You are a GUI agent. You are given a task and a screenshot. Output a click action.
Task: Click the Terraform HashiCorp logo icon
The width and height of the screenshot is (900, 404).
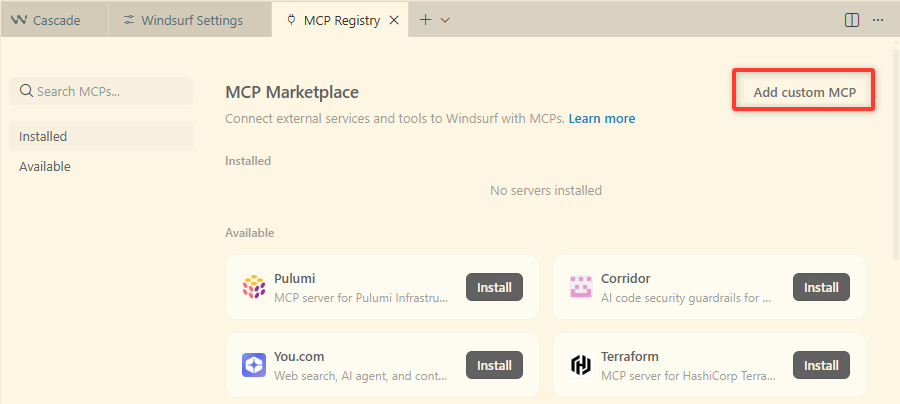(581, 365)
